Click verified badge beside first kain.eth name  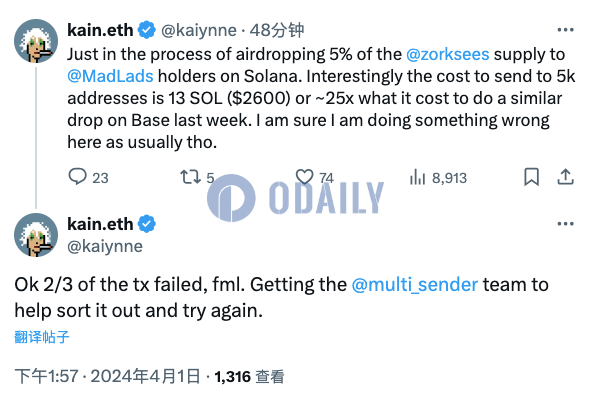point(147,30)
